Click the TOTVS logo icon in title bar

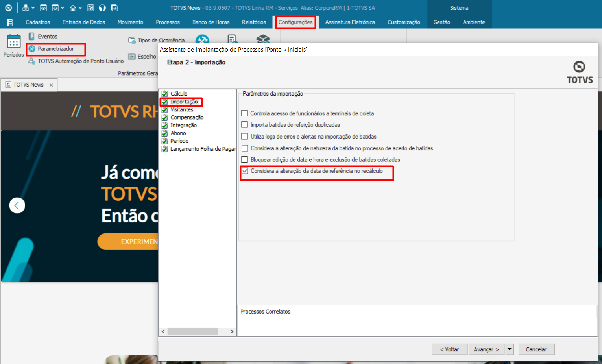coord(8,8)
